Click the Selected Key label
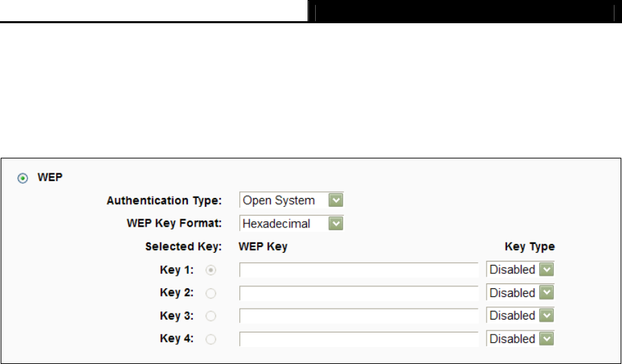 (183, 247)
